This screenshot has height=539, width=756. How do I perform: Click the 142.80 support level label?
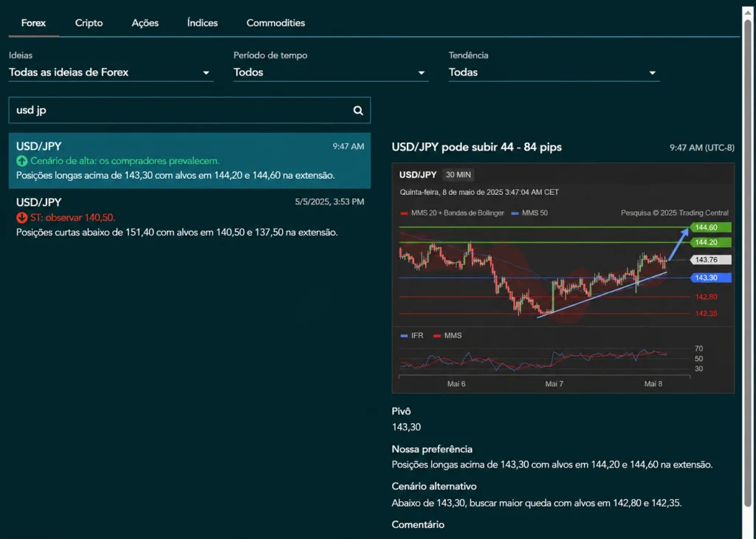pyautogui.click(x=706, y=297)
